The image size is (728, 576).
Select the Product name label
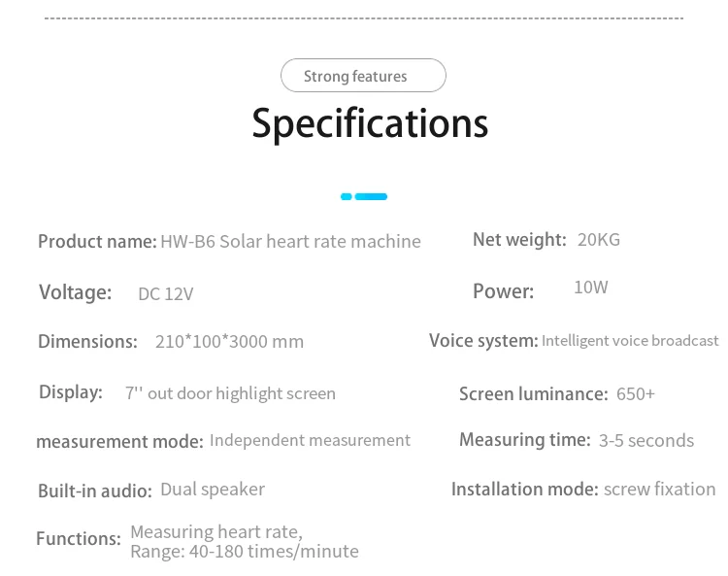click(97, 241)
